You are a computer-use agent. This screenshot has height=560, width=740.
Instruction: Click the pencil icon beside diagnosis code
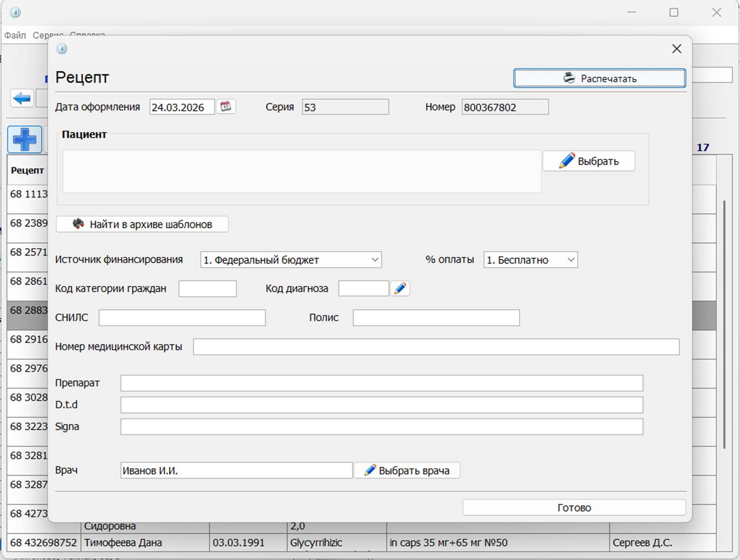[x=400, y=288]
